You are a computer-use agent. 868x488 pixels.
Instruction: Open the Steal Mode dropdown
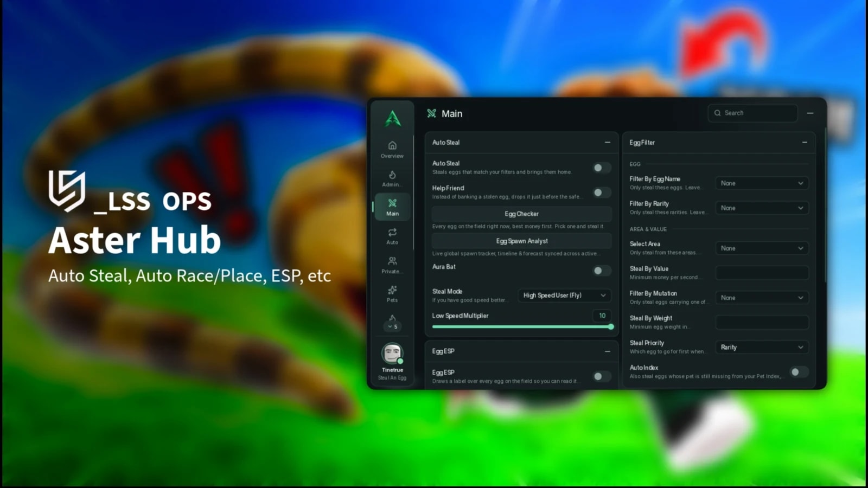click(x=564, y=296)
